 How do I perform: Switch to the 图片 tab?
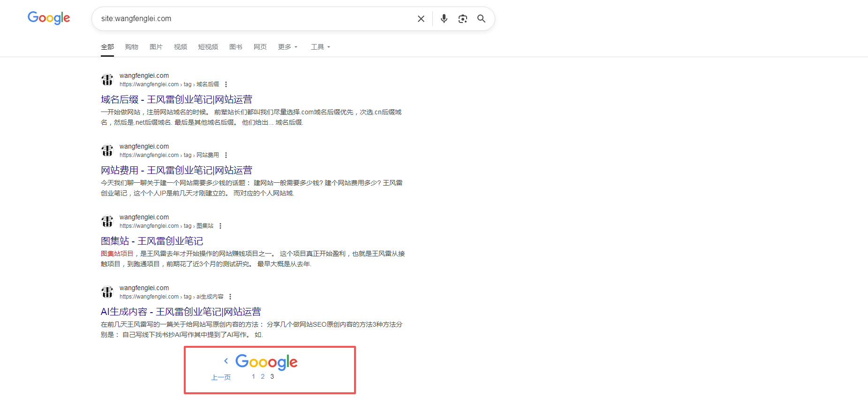click(156, 47)
